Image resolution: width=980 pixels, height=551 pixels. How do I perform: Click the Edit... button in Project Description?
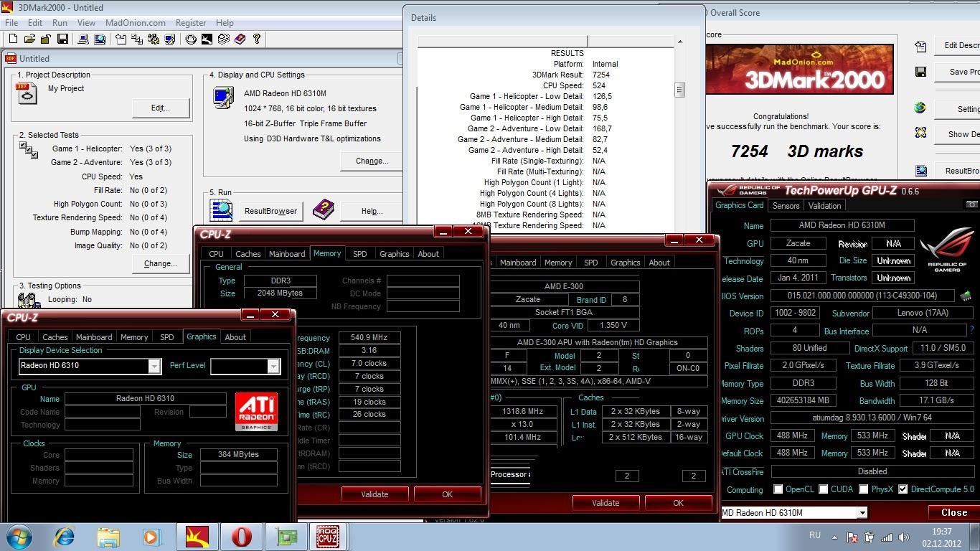point(161,108)
